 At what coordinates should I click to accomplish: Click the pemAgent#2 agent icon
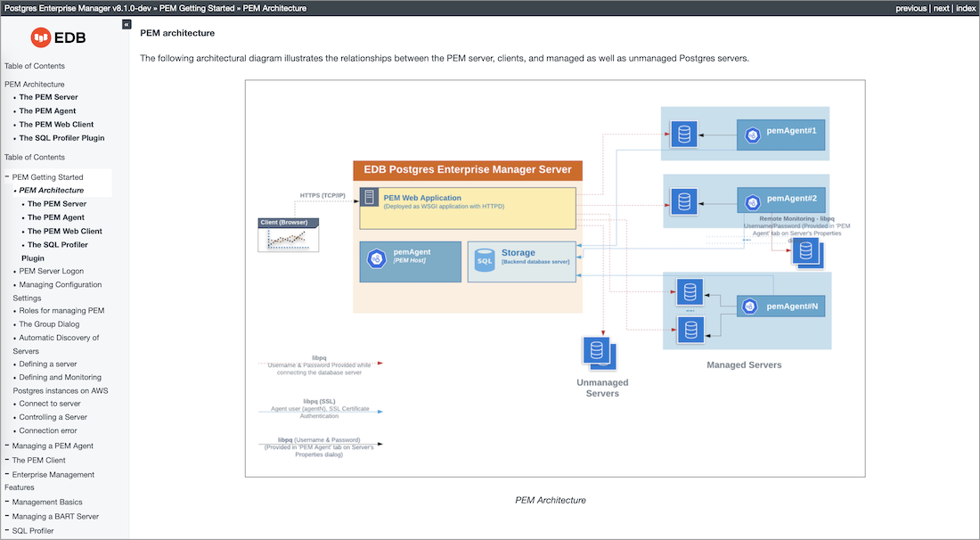753,202
